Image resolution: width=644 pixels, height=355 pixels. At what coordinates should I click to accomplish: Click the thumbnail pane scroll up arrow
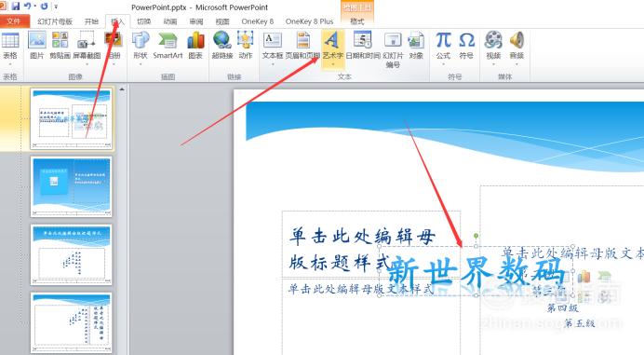[x=122, y=89]
